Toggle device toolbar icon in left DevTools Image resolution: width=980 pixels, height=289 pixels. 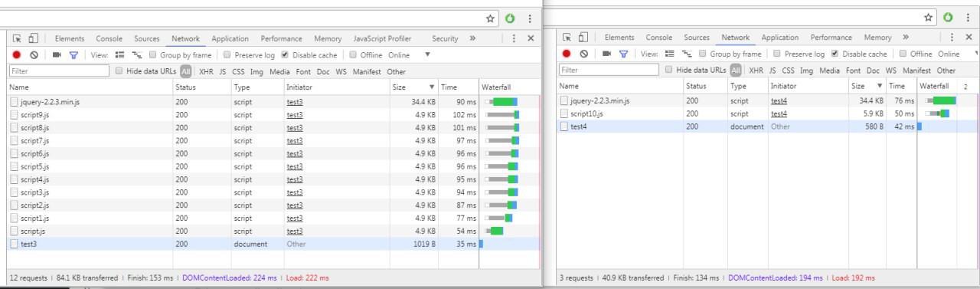(33, 38)
